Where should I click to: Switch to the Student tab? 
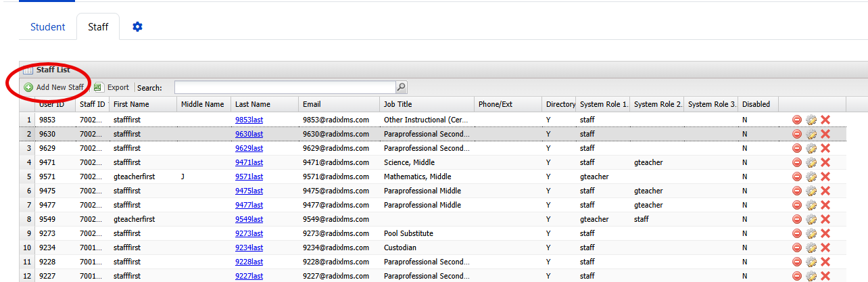click(x=48, y=27)
